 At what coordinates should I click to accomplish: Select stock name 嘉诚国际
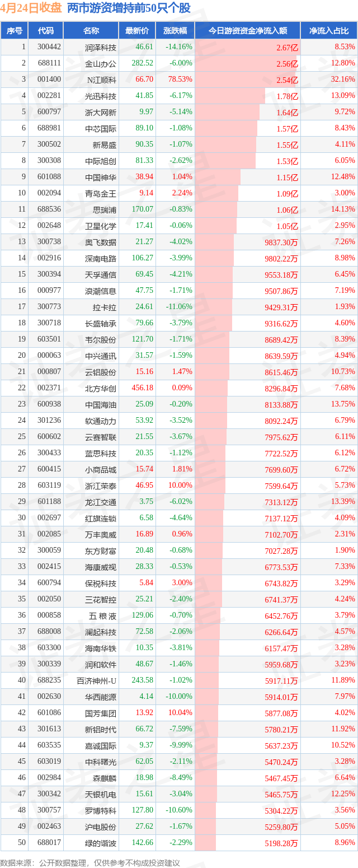coord(101,745)
